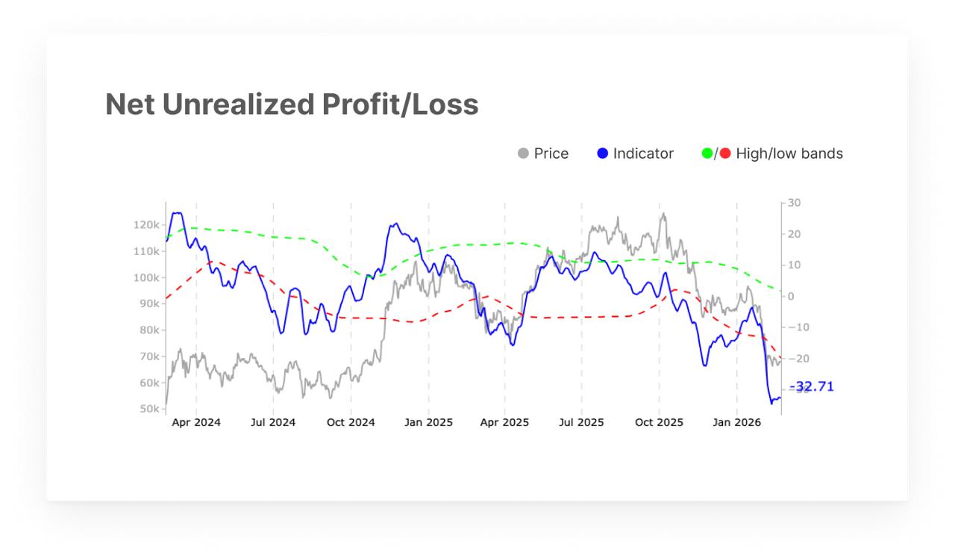Toggle the Indicator legend label

tap(643, 154)
